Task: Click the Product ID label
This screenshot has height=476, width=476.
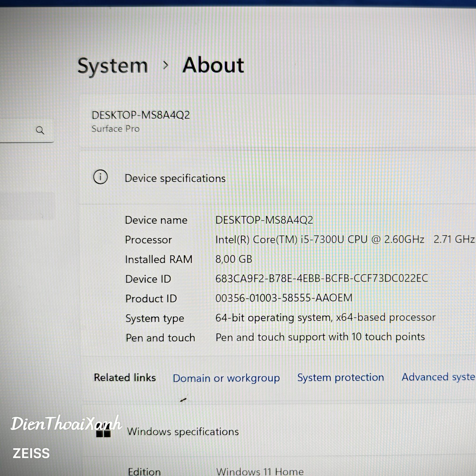Action: coord(151,299)
